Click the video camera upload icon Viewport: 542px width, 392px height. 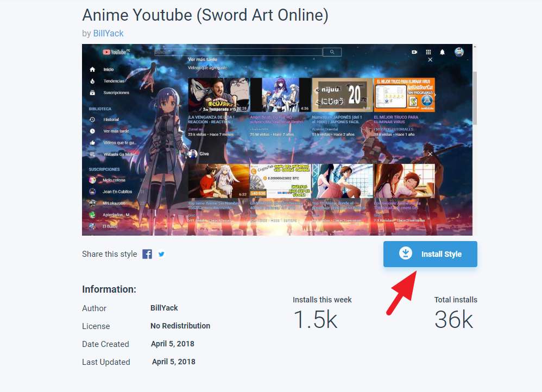414,52
